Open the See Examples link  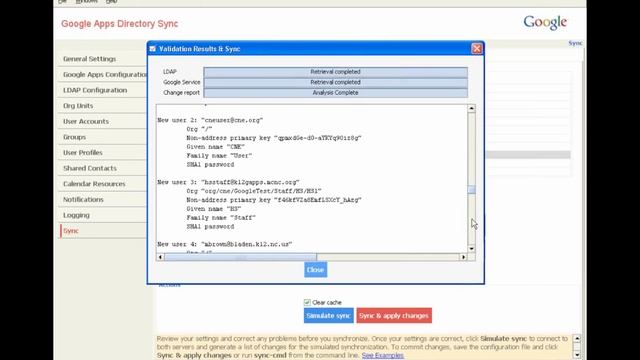382,356
